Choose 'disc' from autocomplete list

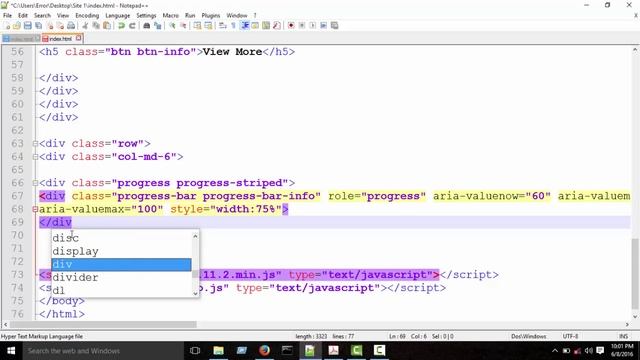[x=121, y=238]
